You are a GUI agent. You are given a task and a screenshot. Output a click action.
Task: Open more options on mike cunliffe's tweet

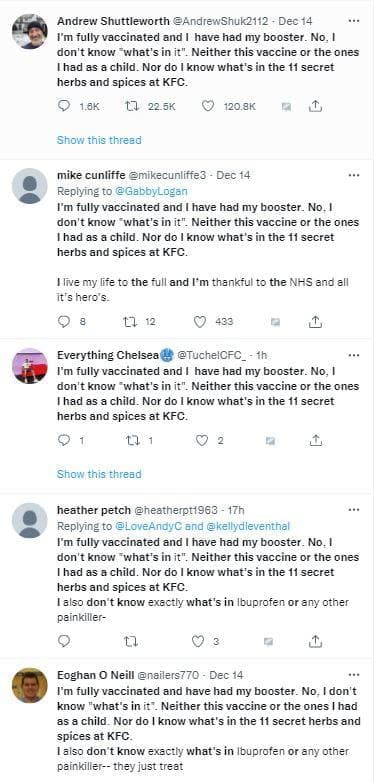[x=354, y=176]
